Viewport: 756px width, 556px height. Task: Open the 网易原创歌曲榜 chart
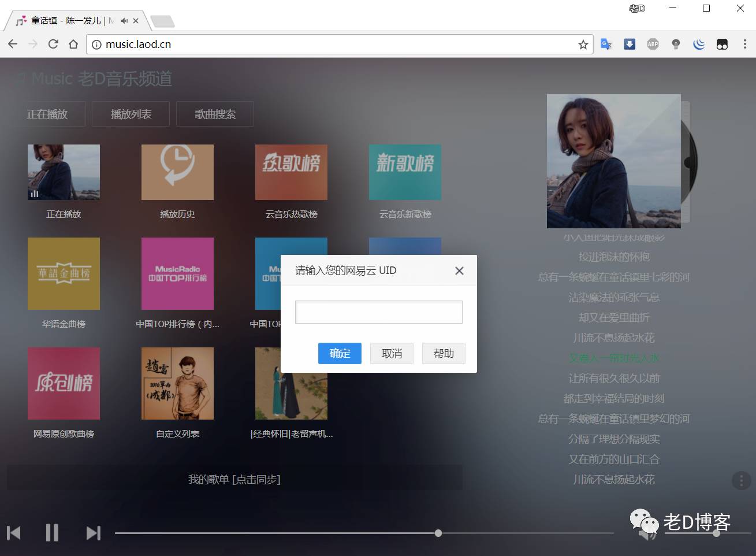coord(64,383)
